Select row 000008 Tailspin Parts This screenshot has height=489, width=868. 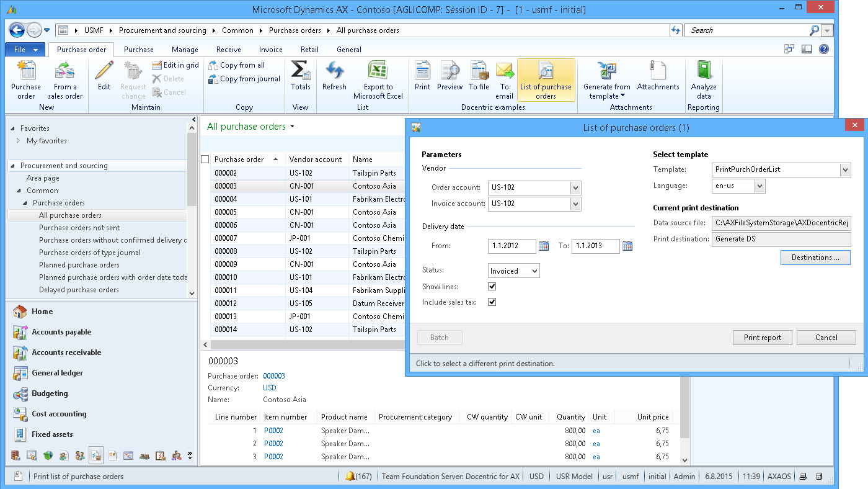[x=308, y=251]
